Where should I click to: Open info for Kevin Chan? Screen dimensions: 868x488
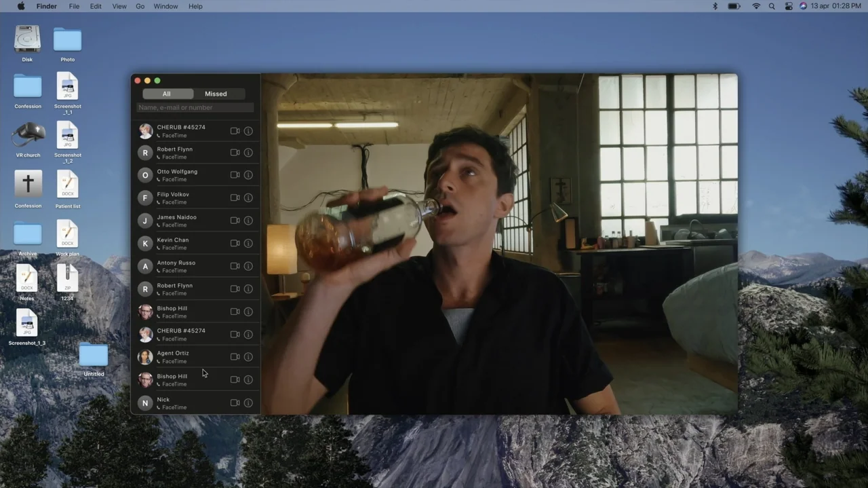pyautogui.click(x=248, y=243)
